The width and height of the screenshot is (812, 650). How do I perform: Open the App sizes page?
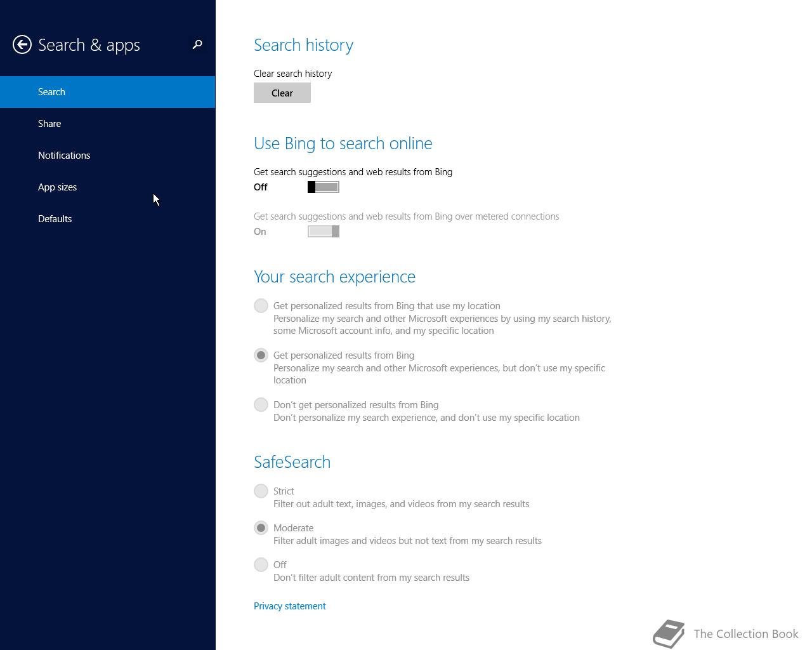click(x=108, y=187)
